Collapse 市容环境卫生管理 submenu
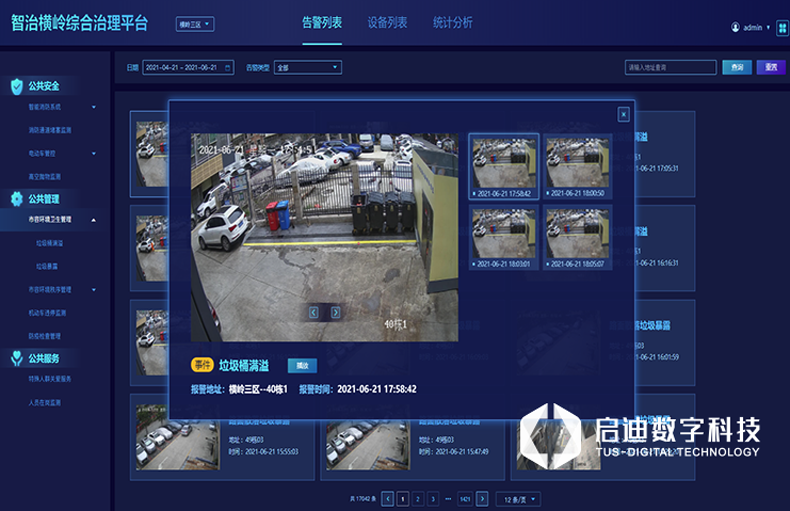The image size is (790, 511). pos(94,220)
